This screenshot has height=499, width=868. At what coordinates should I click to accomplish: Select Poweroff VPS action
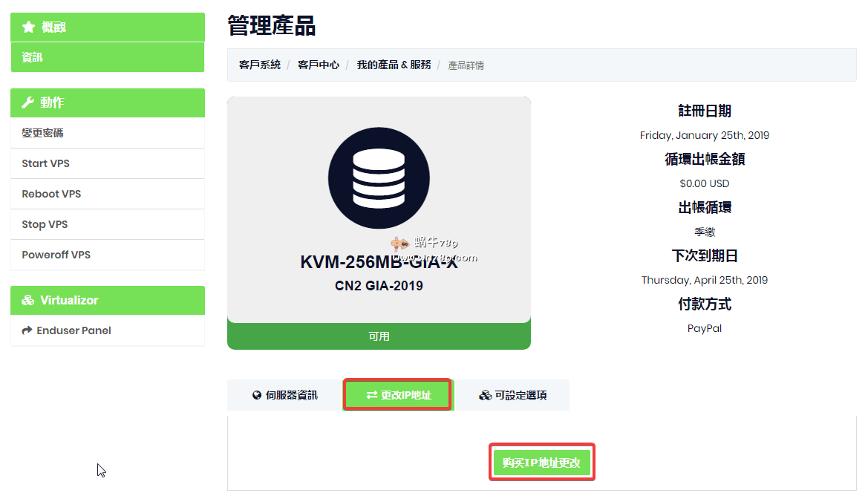pyautogui.click(x=56, y=255)
